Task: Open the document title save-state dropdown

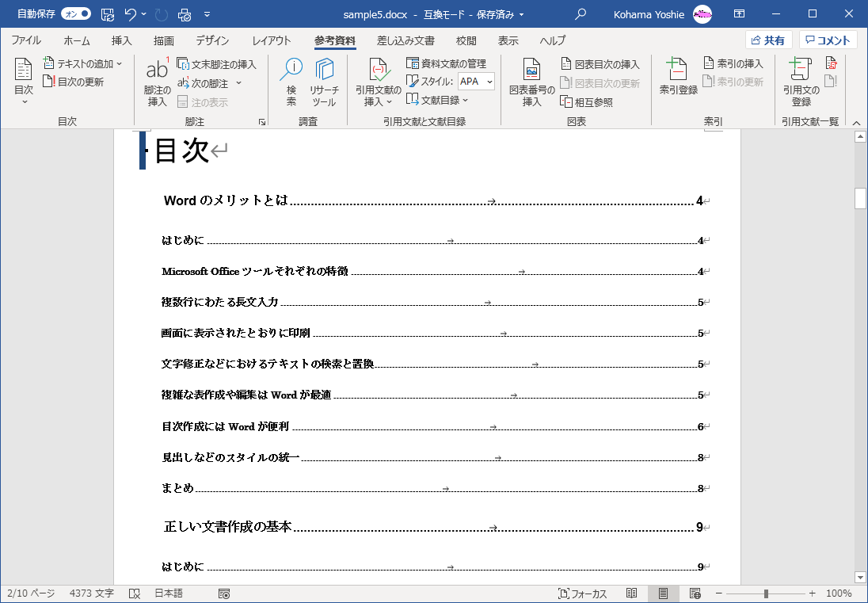Action: [x=521, y=14]
